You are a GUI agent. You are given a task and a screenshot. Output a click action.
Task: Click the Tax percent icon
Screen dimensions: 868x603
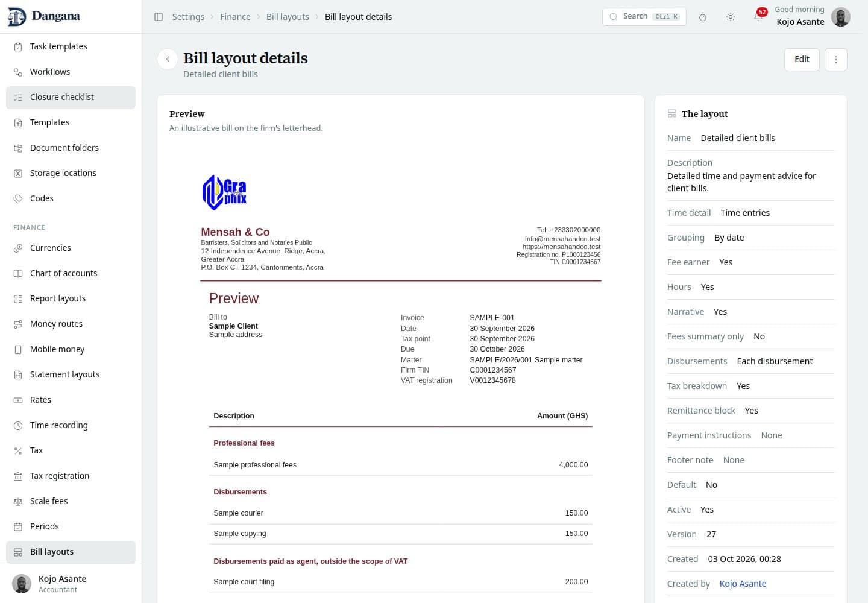point(18,450)
